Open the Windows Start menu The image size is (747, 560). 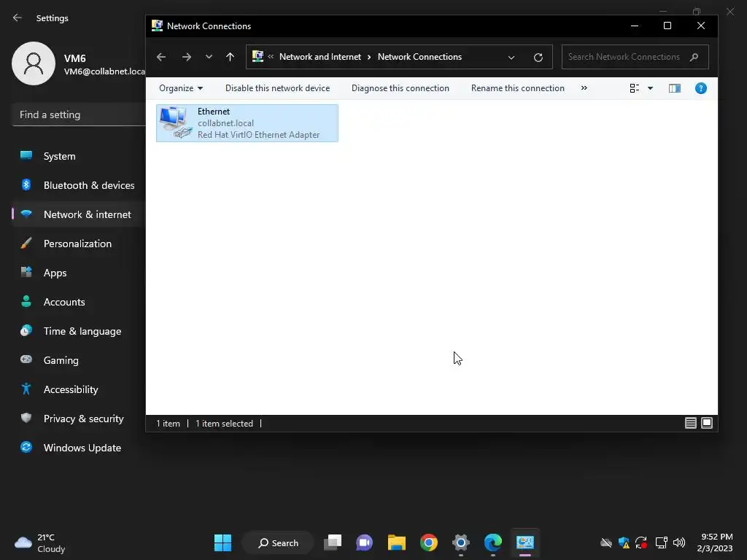click(x=222, y=542)
